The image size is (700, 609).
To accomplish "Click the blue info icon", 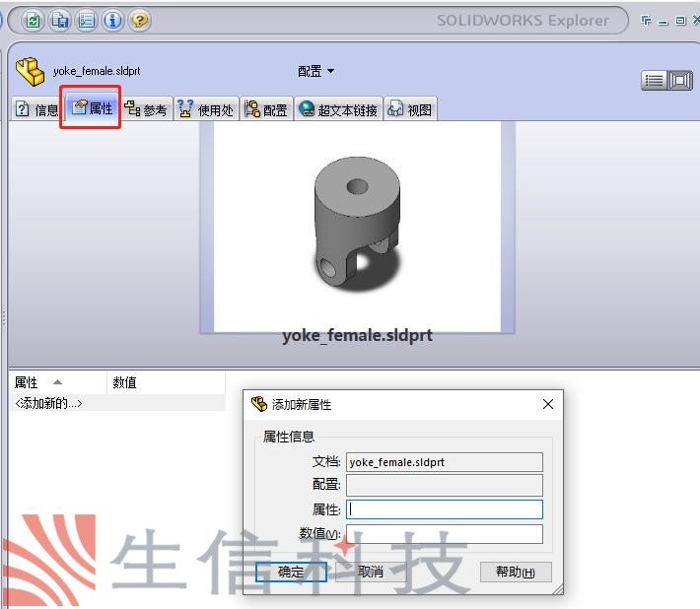I will [x=112, y=20].
